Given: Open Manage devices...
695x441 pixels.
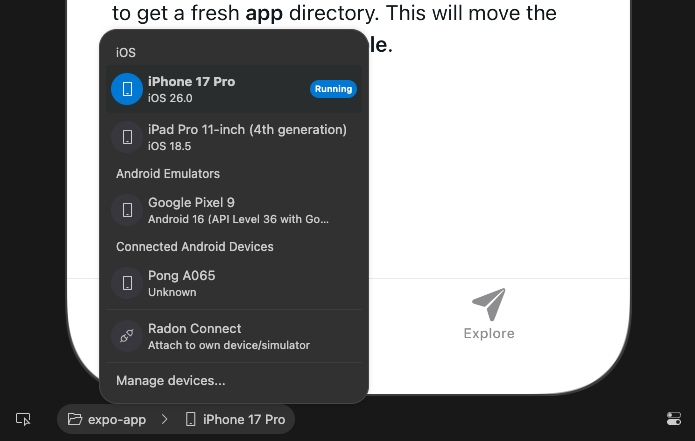Looking at the screenshot, I should pos(171,381).
